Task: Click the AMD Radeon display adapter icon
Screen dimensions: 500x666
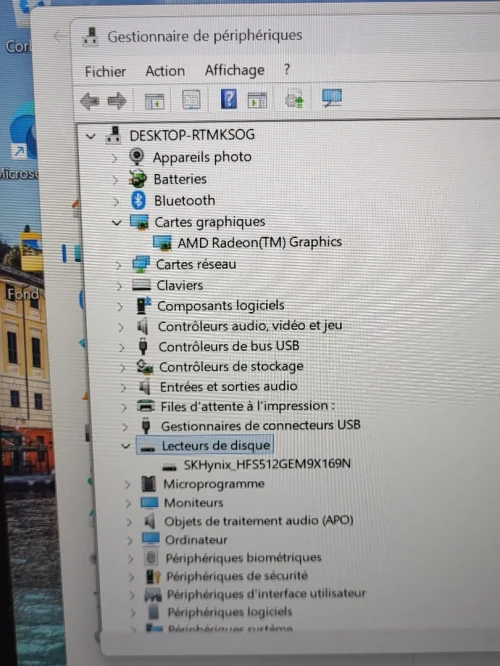Action: [162, 243]
